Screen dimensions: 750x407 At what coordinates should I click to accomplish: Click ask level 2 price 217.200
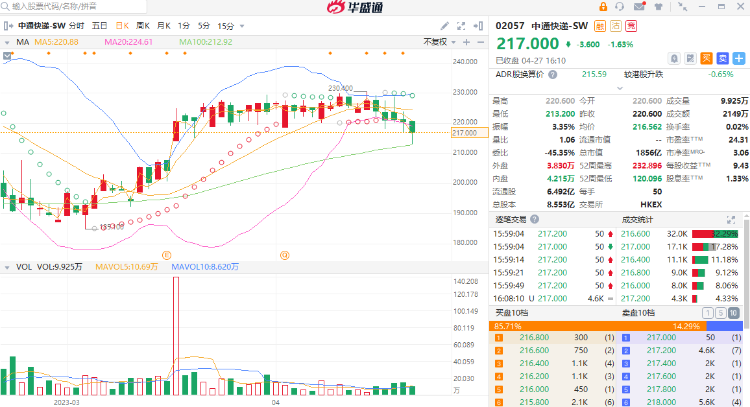(662, 350)
